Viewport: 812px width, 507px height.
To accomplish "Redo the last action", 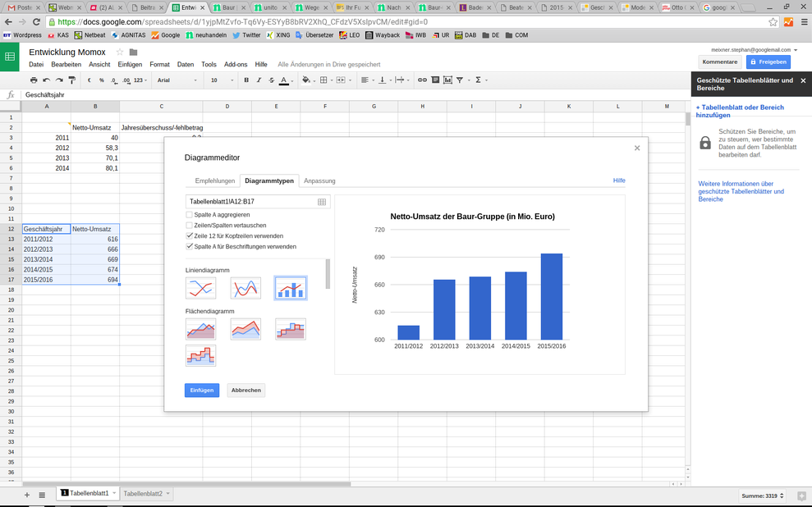I will [59, 80].
